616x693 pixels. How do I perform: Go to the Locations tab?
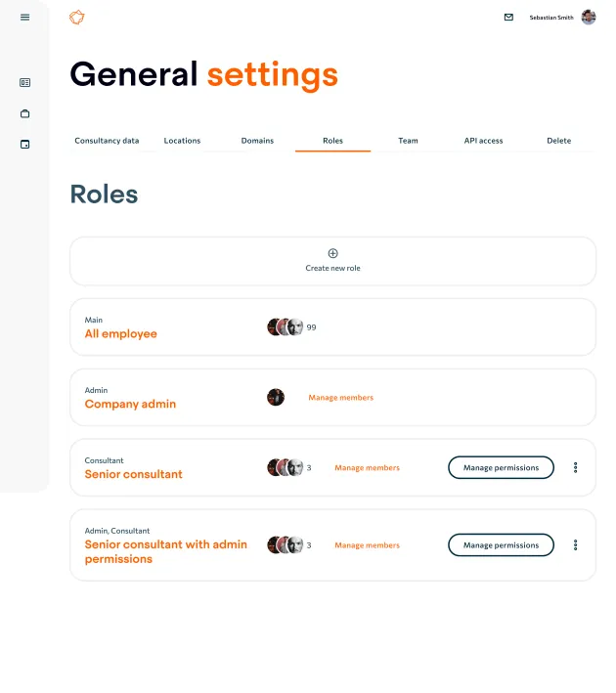pos(182,141)
